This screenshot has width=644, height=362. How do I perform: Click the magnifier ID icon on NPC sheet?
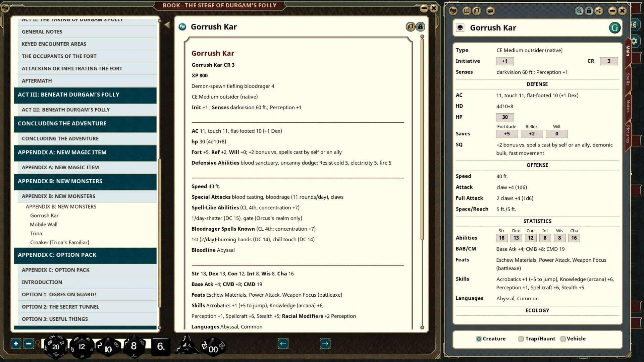pos(579,11)
